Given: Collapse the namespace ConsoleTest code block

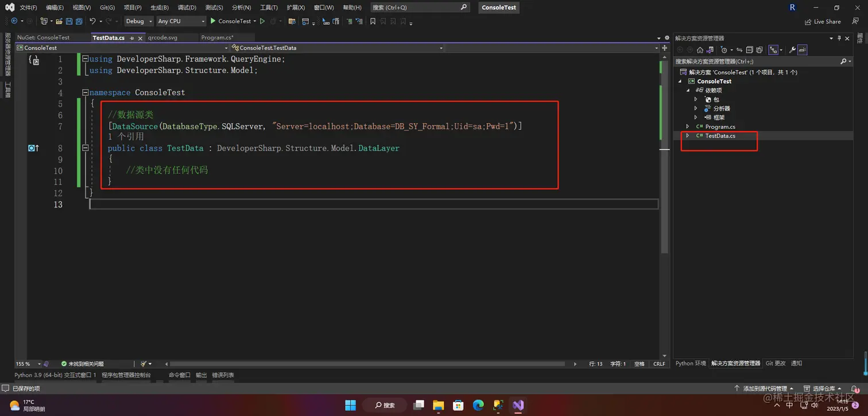Looking at the screenshot, I should (85, 93).
